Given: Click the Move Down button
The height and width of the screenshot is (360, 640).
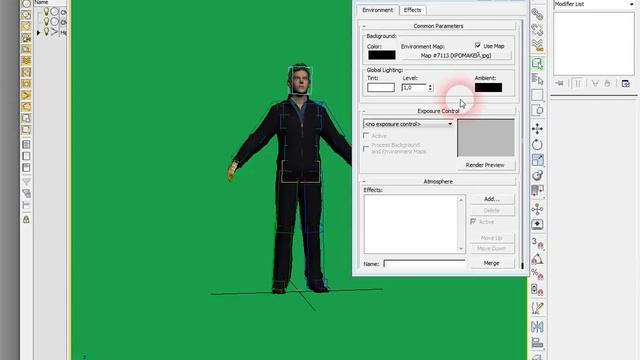Looking at the screenshot, I should 492,248.
